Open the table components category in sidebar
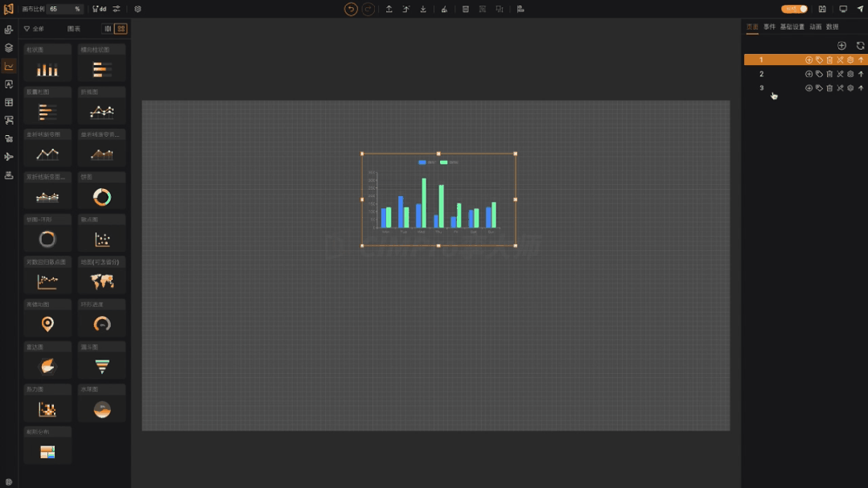Screen dimensions: 868x488 9,102
